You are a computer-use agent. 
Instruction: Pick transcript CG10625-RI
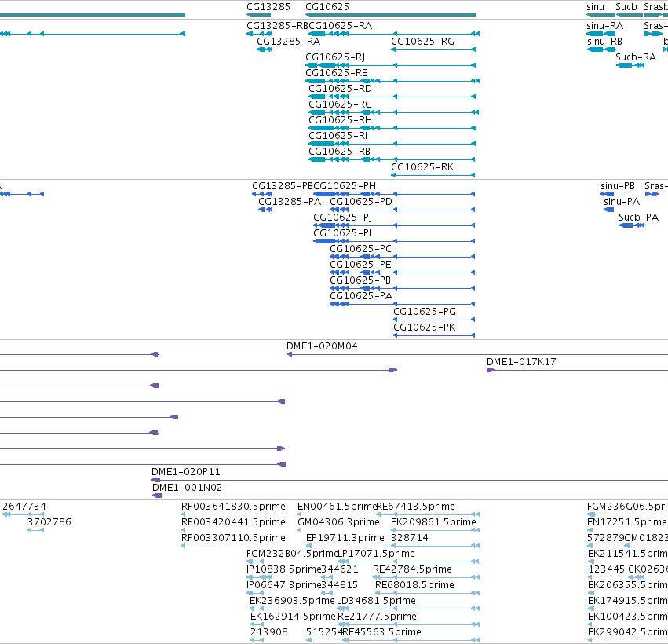[338, 136]
